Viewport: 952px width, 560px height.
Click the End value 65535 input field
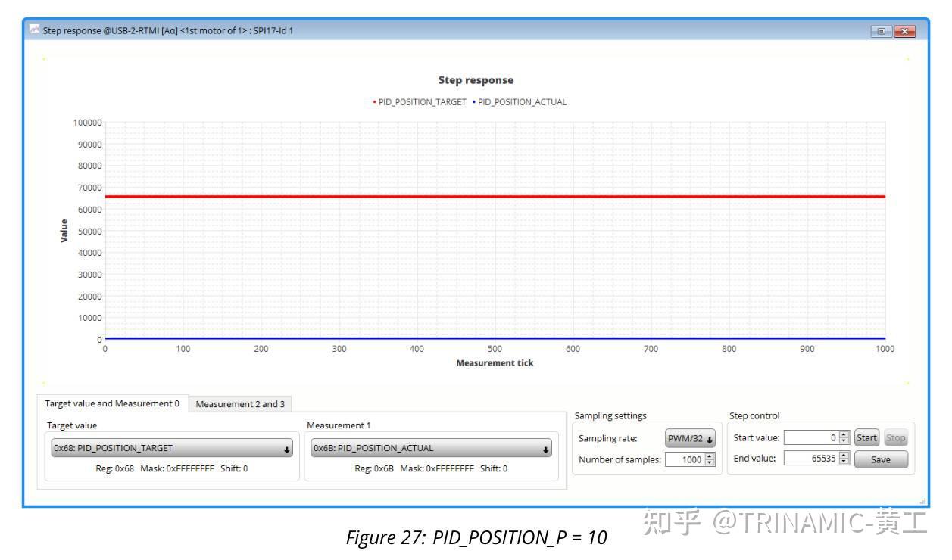810,459
